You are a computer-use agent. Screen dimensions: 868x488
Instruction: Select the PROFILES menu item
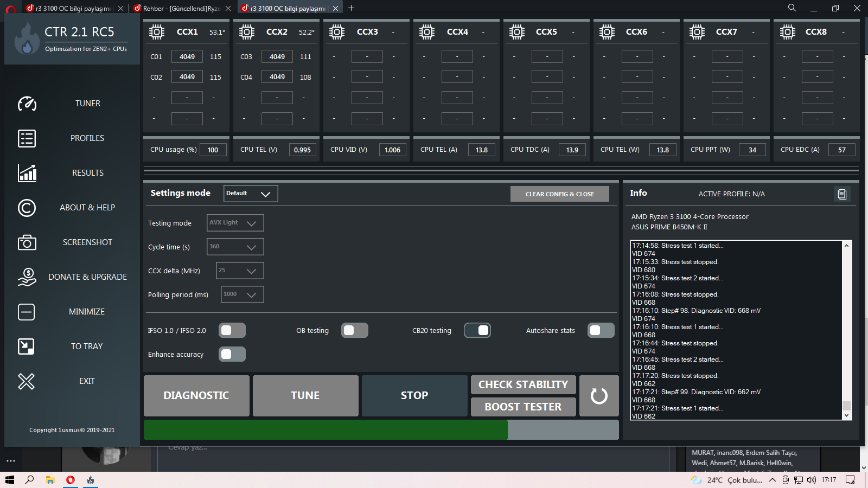(x=87, y=138)
